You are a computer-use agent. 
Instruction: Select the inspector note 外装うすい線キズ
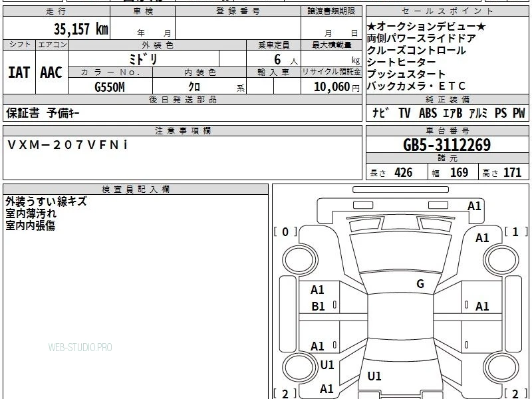point(46,201)
